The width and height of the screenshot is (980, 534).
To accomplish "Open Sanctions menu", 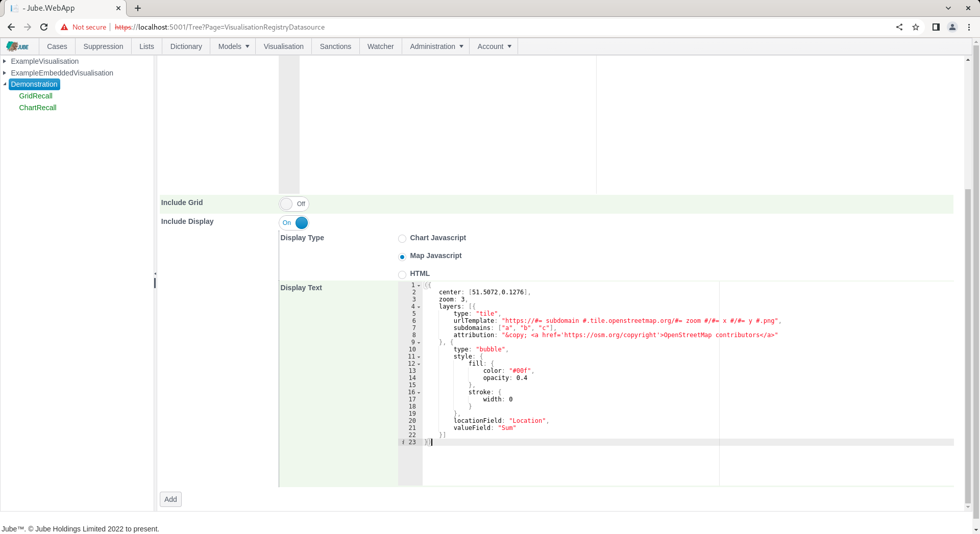I will coord(335,46).
